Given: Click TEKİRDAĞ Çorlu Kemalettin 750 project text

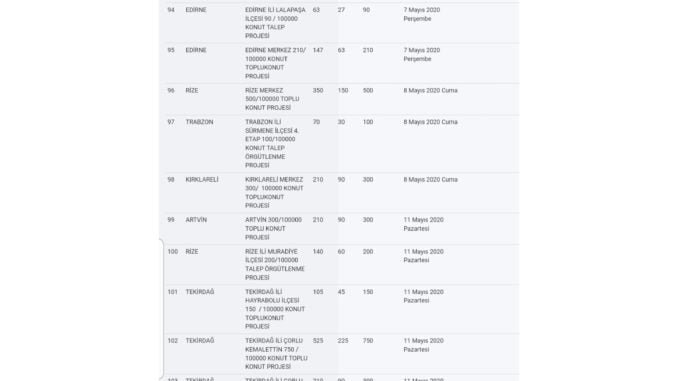Looking at the screenshot, I should pos(276,353).
